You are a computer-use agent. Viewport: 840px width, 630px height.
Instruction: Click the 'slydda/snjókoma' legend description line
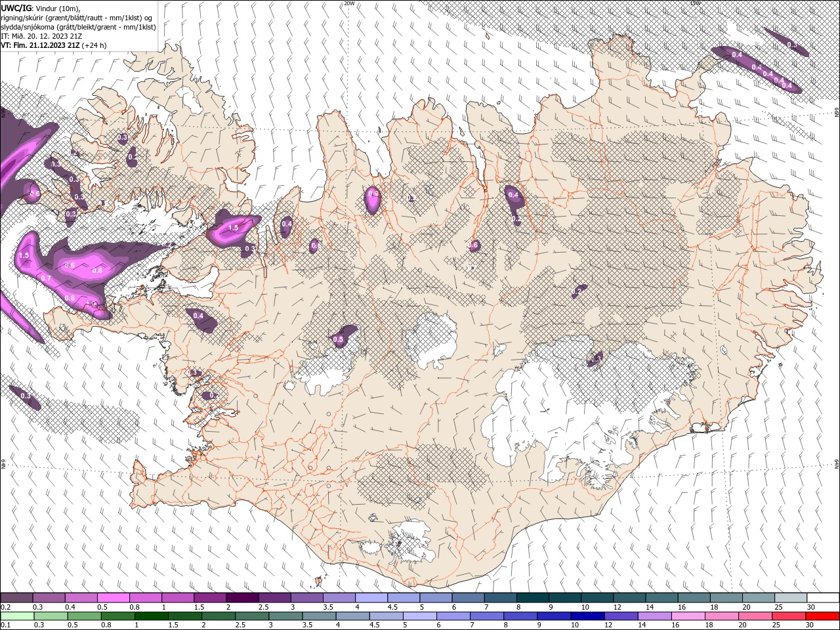click(78, 27)
